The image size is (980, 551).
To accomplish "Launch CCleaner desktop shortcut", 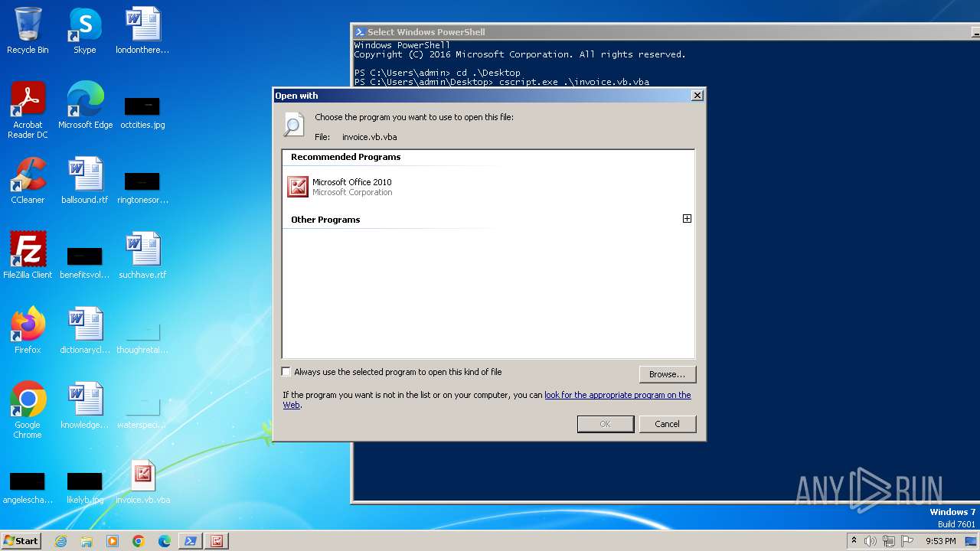I will tap(28, 181).
